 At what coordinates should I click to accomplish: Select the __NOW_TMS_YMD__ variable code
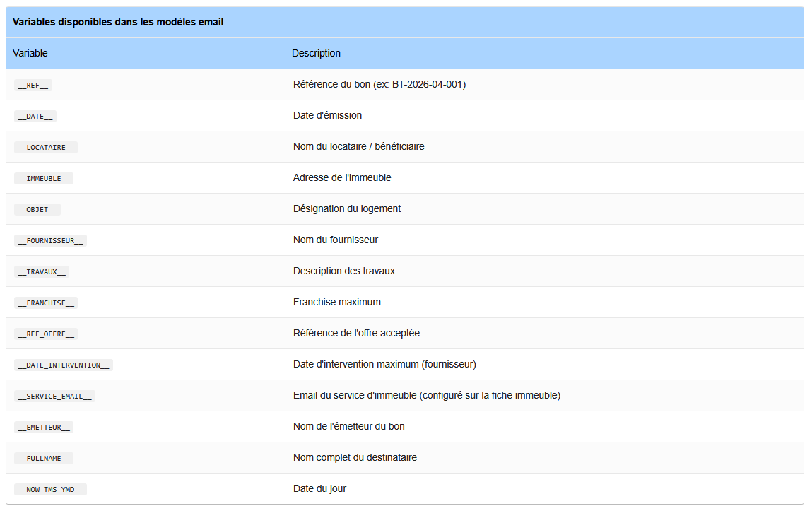[x=50, y=489]
